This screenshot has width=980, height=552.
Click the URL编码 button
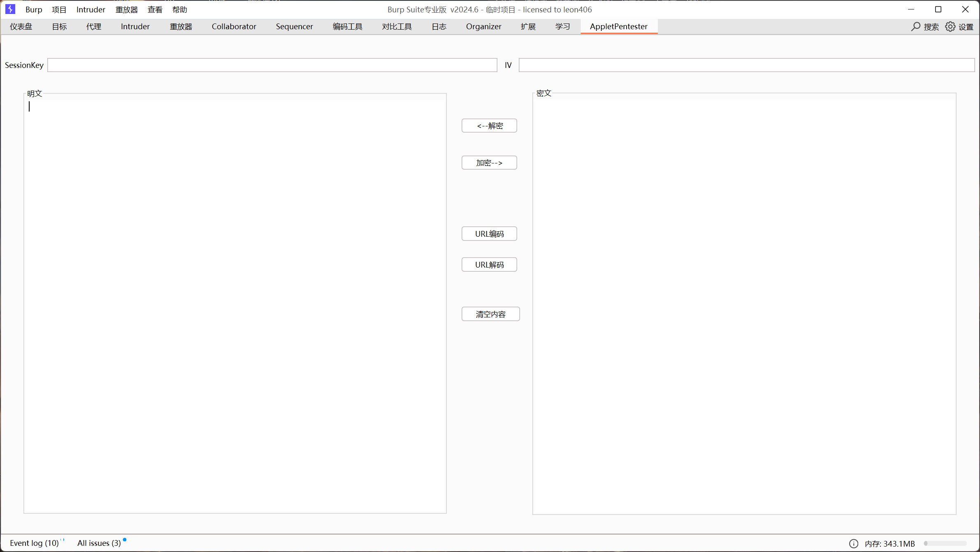click(x=489, y=234)
